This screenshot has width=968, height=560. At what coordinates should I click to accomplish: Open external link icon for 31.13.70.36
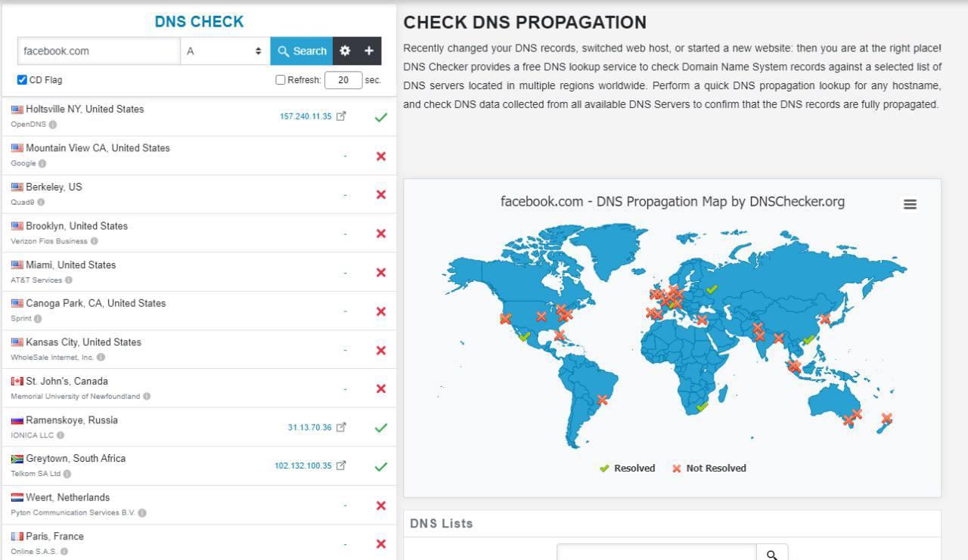pyautogui.click(x=341, y=427)
